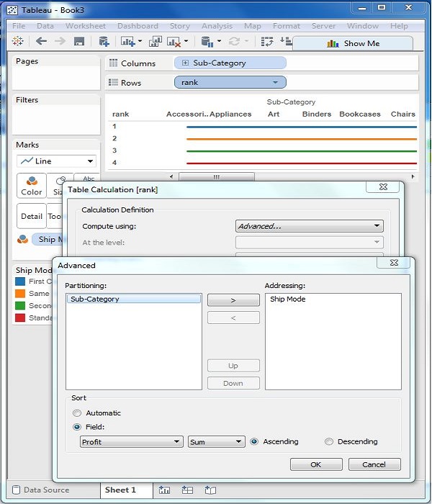Confirm the Advanced dialog with OK
432x504 pixels.
pyautogui.click(x=315, y=464)
